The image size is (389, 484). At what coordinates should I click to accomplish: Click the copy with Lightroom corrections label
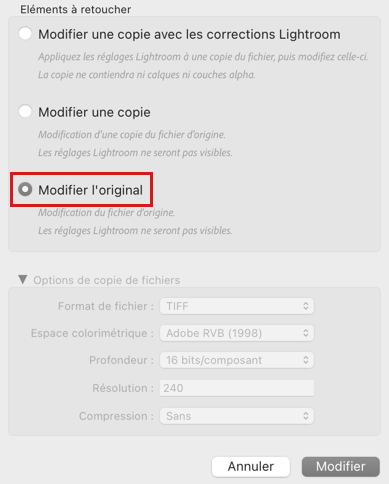[x=189, y=34]
